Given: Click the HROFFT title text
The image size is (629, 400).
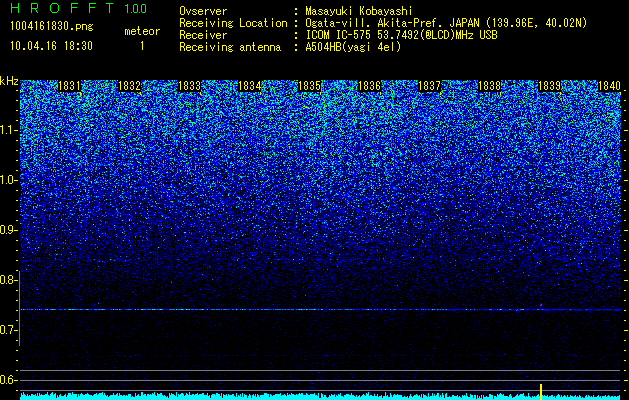Looking at the screenshot, I should (63, 8).
